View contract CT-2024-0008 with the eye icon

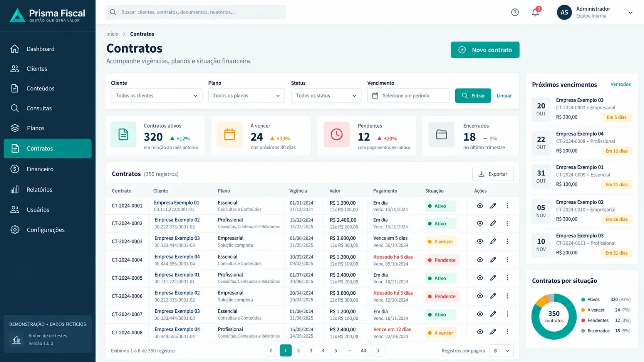480,332
